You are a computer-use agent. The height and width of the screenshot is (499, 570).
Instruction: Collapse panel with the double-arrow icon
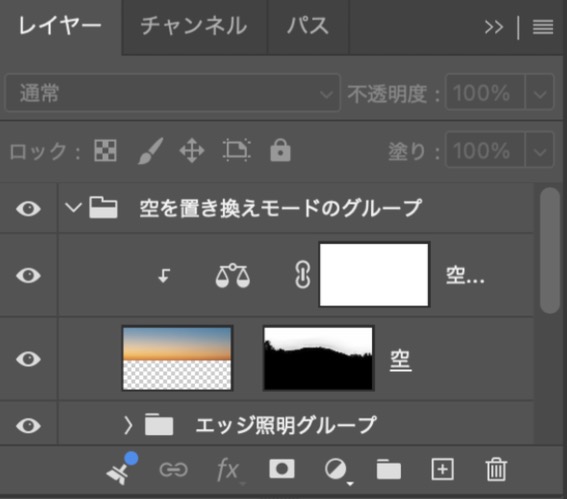click(x=494, y=27)
